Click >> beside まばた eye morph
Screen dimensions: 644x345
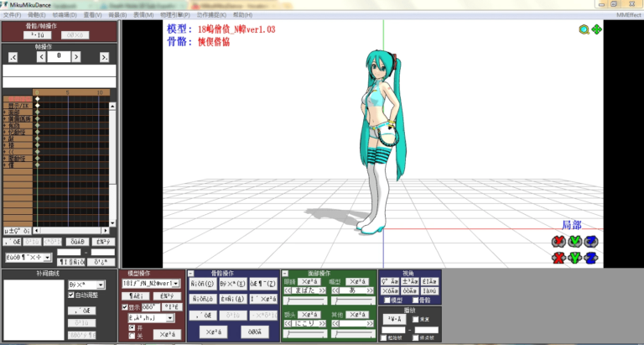coord(322,290)
